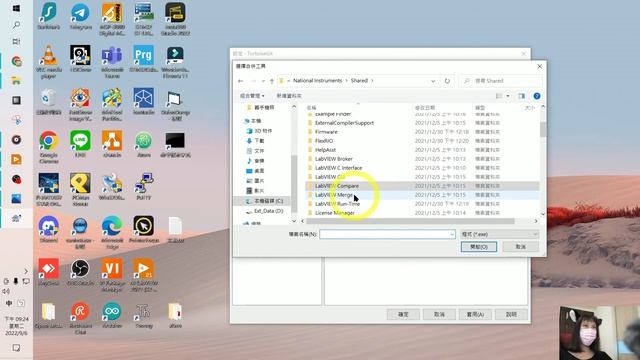This screenshot has width=640, height=360.
Task: Sort by the date modified column header
Action: (425, 108)
